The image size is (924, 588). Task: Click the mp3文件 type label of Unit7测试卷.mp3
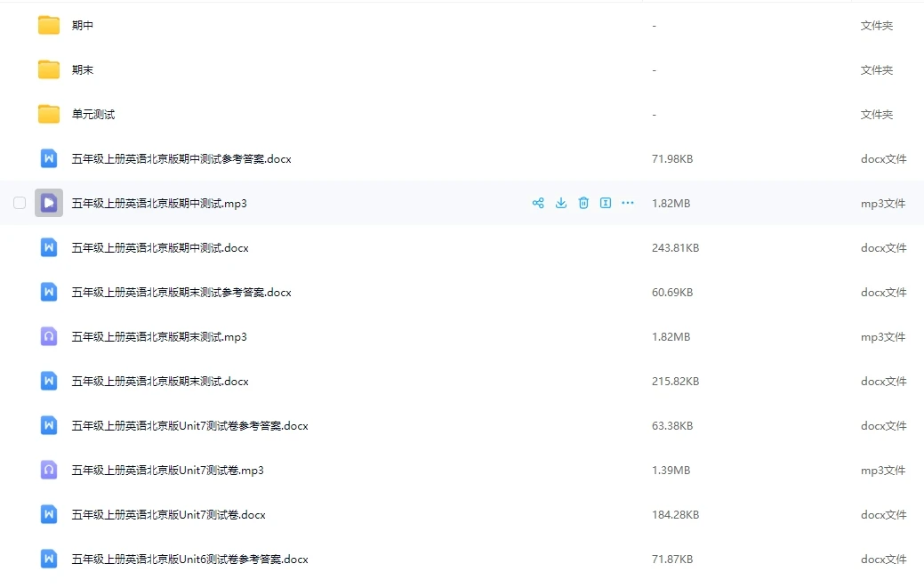coord(883,471)
